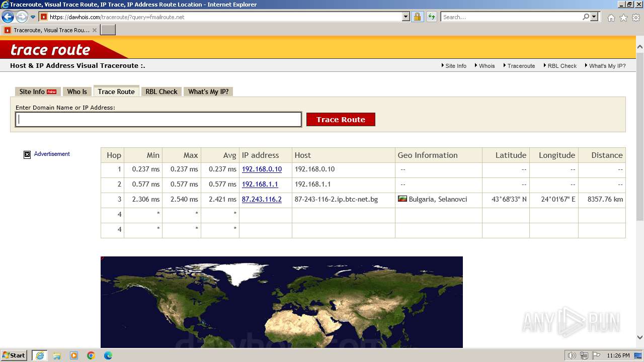This screenshot has width=644, height=362.
Task: Open the 192.168.0.10 IP link
Action: pyautogui.click(x=262, y=169)
